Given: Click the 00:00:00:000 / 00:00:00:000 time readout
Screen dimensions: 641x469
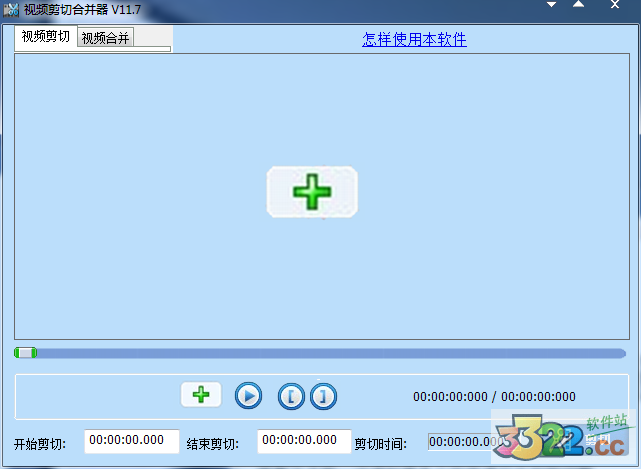Looking at the screenshot, I should [x=494, y=396].
